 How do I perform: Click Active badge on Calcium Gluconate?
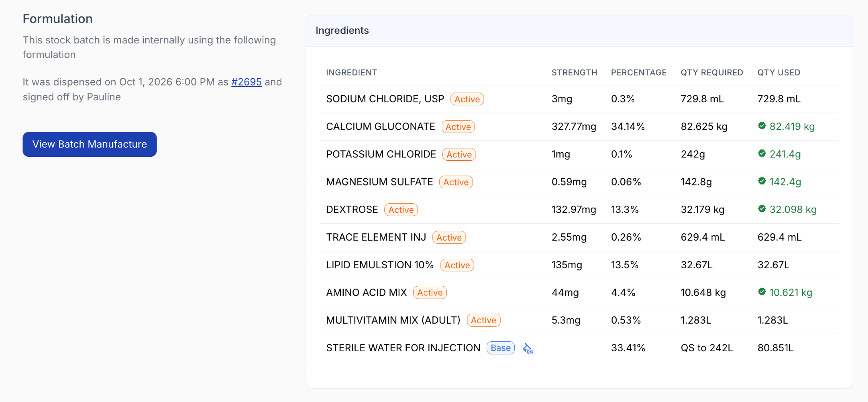pos(458,127)
